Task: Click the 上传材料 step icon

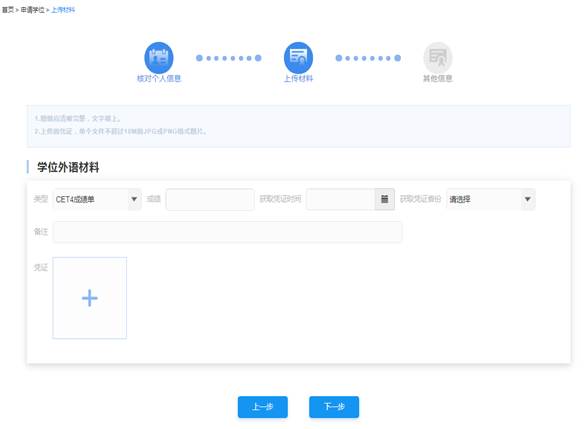Action: (298, 58)
